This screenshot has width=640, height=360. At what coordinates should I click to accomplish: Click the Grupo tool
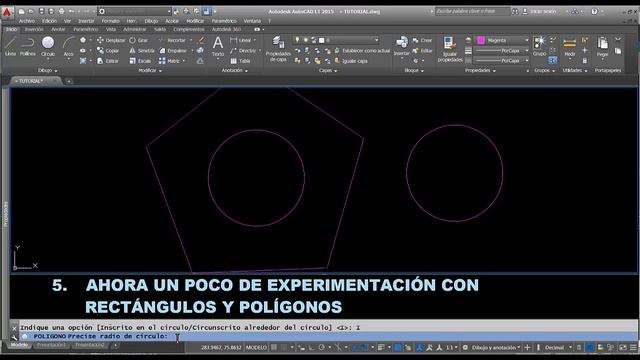point(539,46)
